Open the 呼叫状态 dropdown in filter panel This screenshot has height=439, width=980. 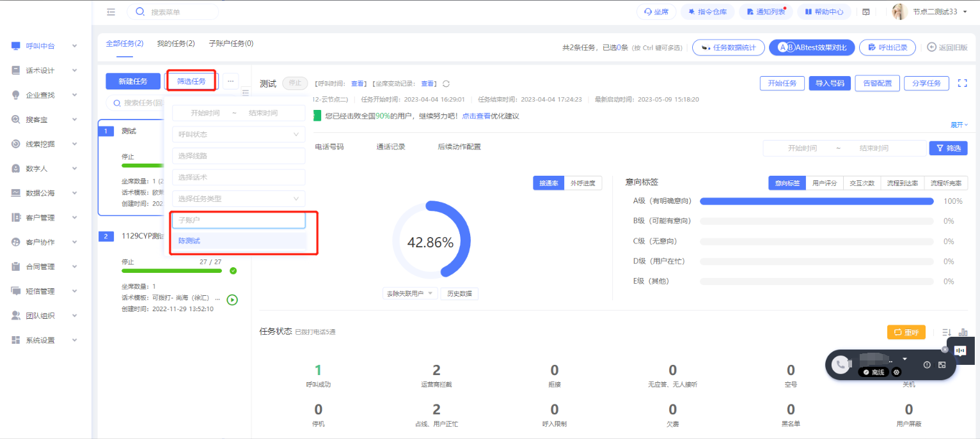[x=239, y=134]
